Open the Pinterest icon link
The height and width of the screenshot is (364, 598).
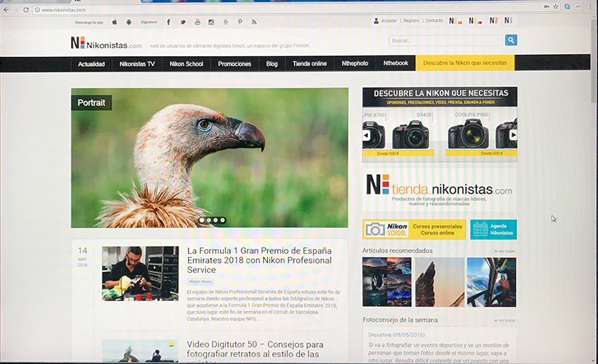(x=240, y=22)
